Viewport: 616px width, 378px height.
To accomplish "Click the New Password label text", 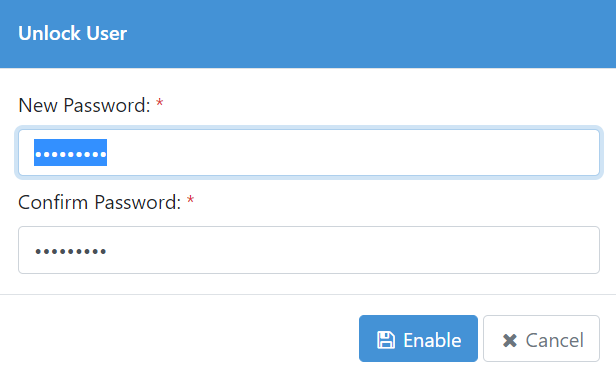I will coord(84,105).
